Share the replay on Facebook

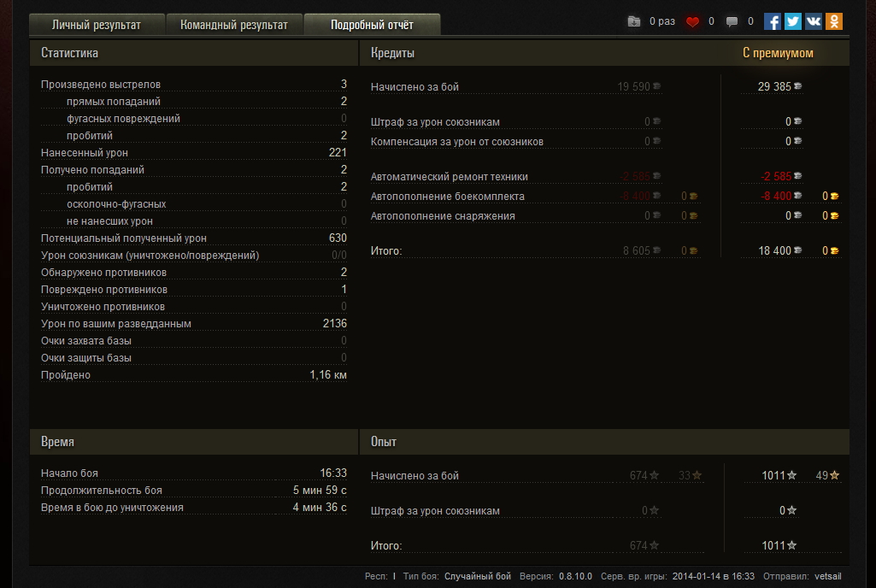pyautogui.click(x=772, y=22)
